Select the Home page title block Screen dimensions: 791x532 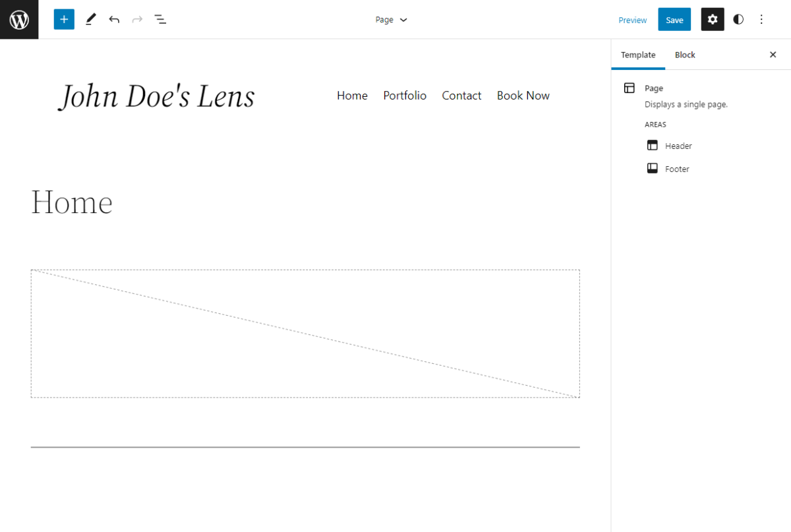(71, 202)
